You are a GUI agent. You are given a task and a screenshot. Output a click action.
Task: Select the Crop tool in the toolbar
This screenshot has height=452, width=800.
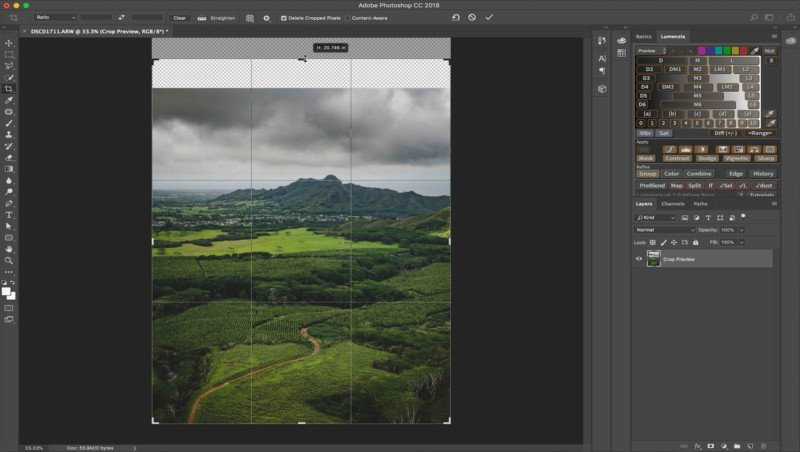point(9,89)
